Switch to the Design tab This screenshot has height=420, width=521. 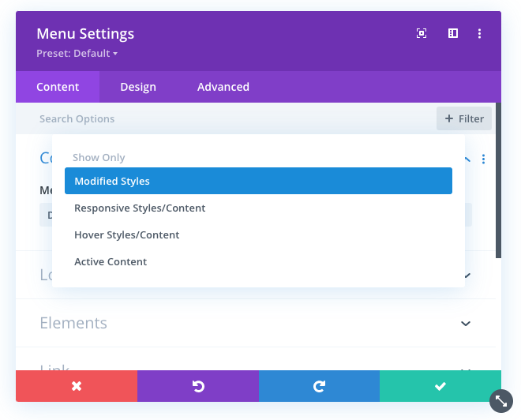pyautogui.click(x=138, y=87)
